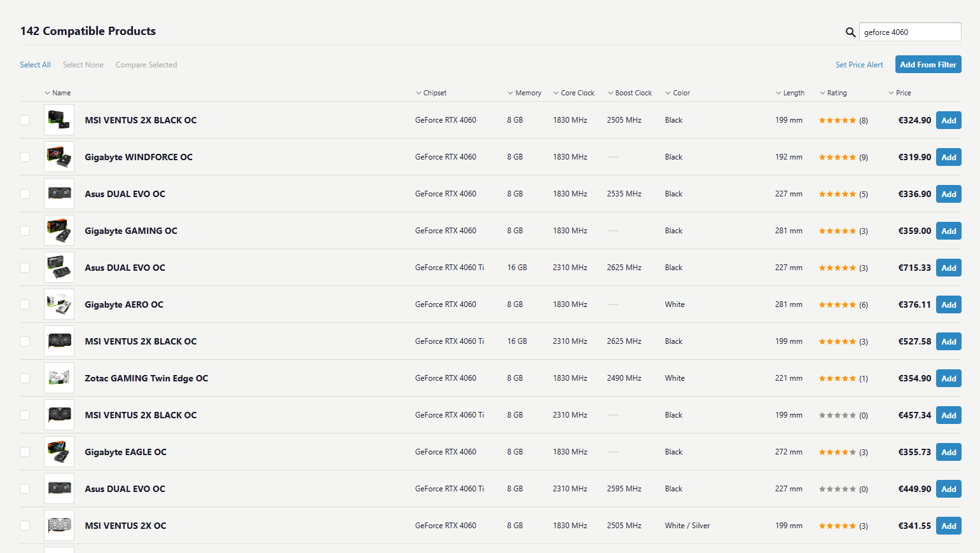
Task: Open Gigabyte EAGLE OC product thumbnail
Action: point(59,452)
